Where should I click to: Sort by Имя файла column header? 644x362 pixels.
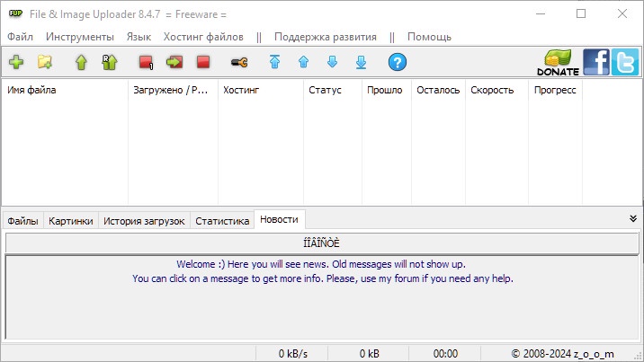[x=65, y=90]
